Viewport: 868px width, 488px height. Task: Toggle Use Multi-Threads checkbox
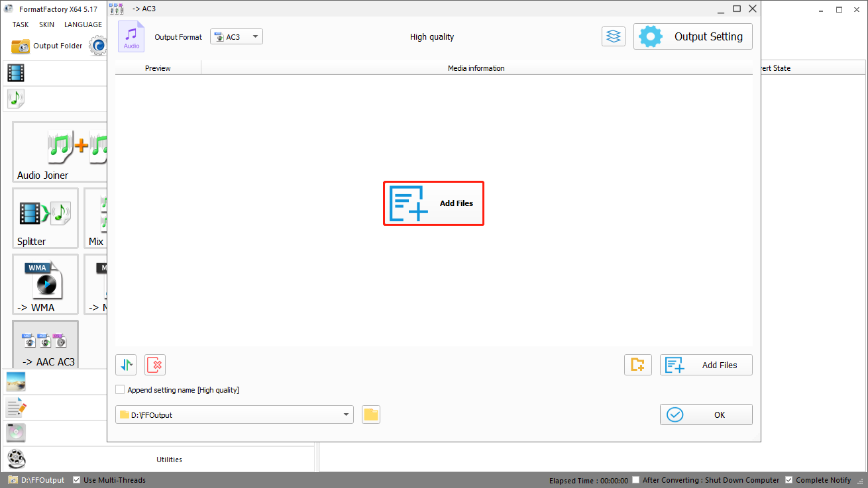pyautogui.click(x=77, y=480)
